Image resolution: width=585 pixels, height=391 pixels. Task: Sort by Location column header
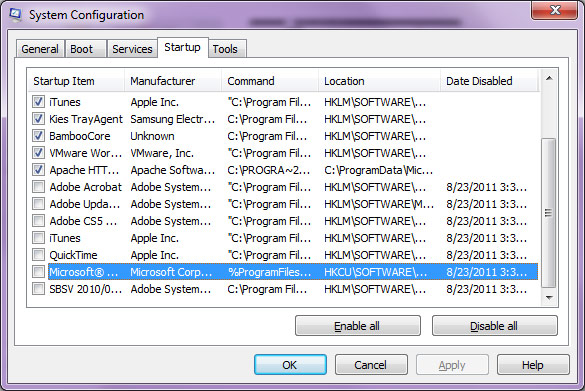coord(379,81)
